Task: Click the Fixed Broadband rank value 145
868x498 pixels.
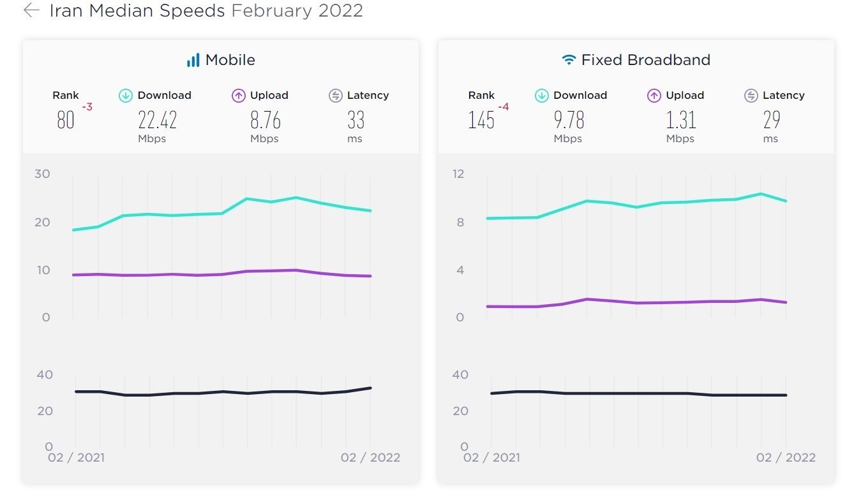Action: coord(481,120)
